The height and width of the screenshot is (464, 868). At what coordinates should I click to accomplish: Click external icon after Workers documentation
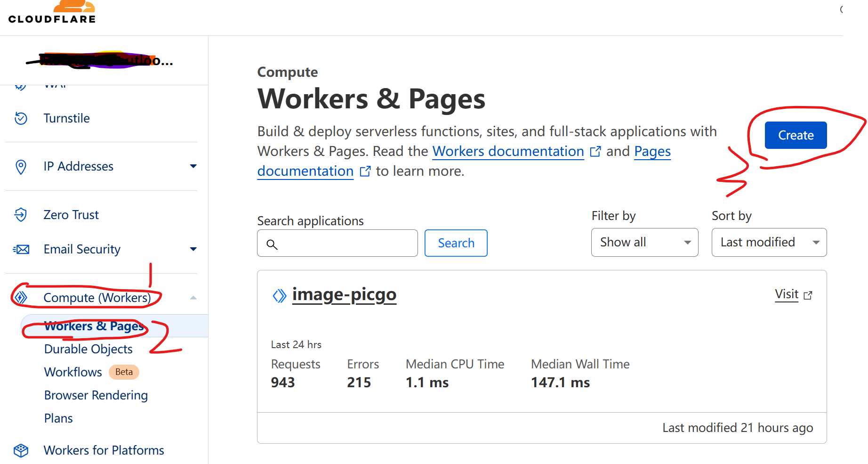point(595,151)
